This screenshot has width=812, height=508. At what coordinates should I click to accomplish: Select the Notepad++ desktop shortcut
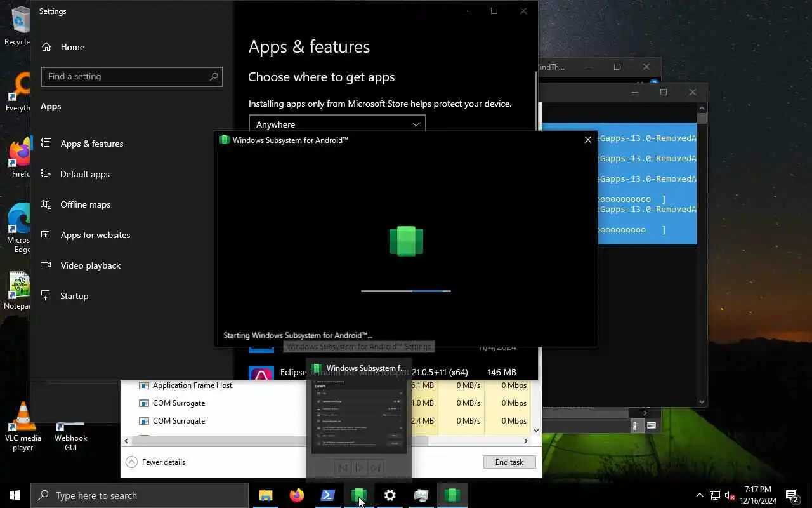pos(18,291)
